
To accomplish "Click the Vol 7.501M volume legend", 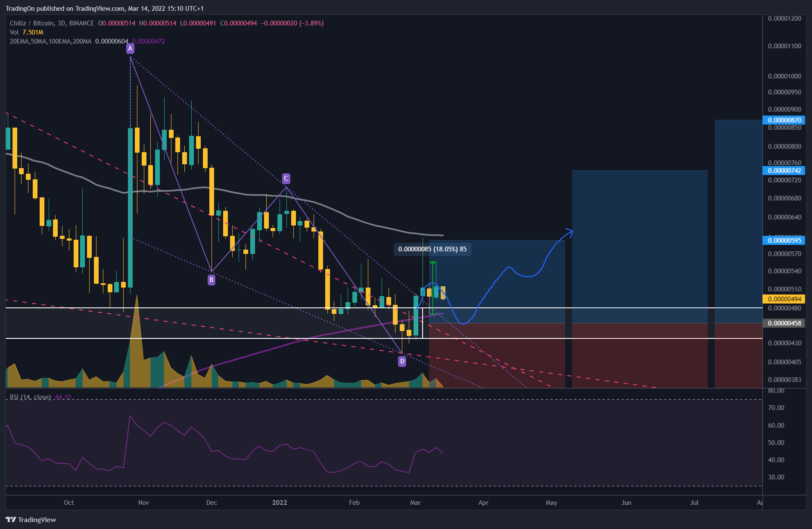I will pos(27,32).
